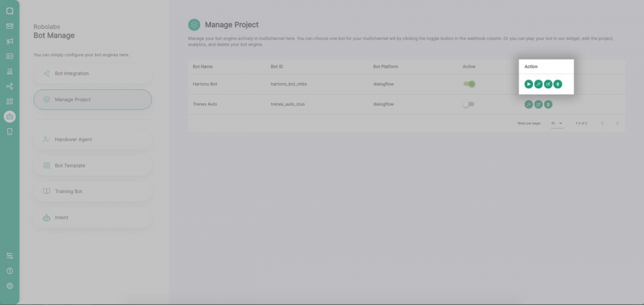Screen dimensions: 644x305
Task: Delete the Trenex Auto bot
Action: point(548,104)
